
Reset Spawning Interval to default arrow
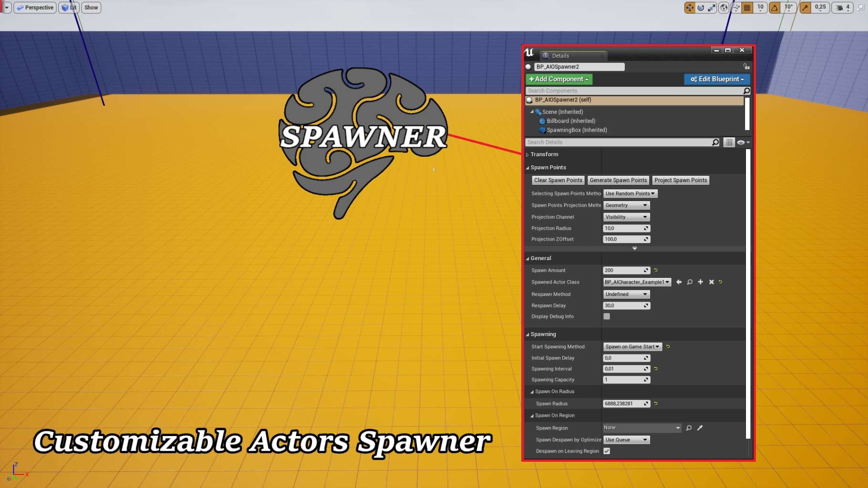(x=656, y=369)
